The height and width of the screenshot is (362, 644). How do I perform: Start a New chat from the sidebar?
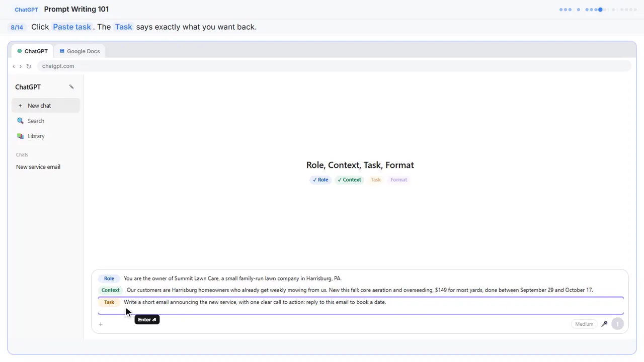(x=46, y=106)
